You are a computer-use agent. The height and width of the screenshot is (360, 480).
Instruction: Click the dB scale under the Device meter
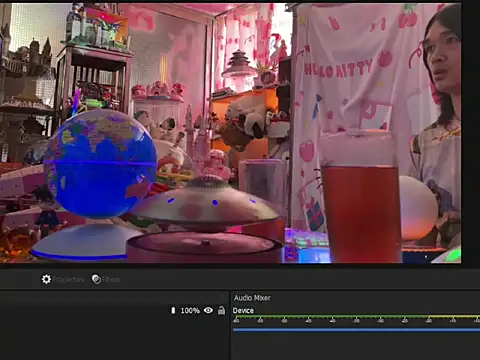356,321
